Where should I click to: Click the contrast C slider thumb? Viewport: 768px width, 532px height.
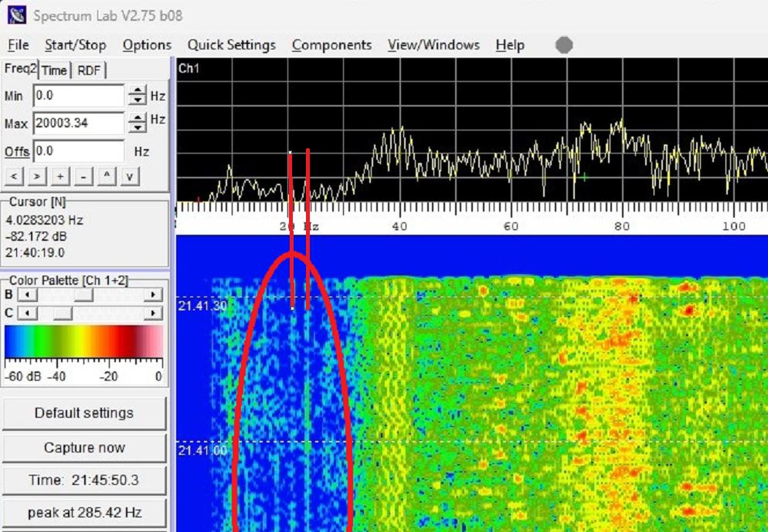(63, 313)
